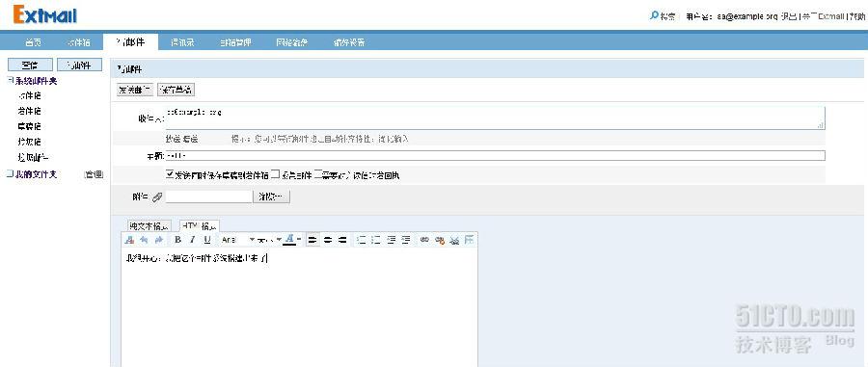Redo the edit in the editor
This screenshot has width=868, height=367.
pyautogui.click(x=159, y=240)
